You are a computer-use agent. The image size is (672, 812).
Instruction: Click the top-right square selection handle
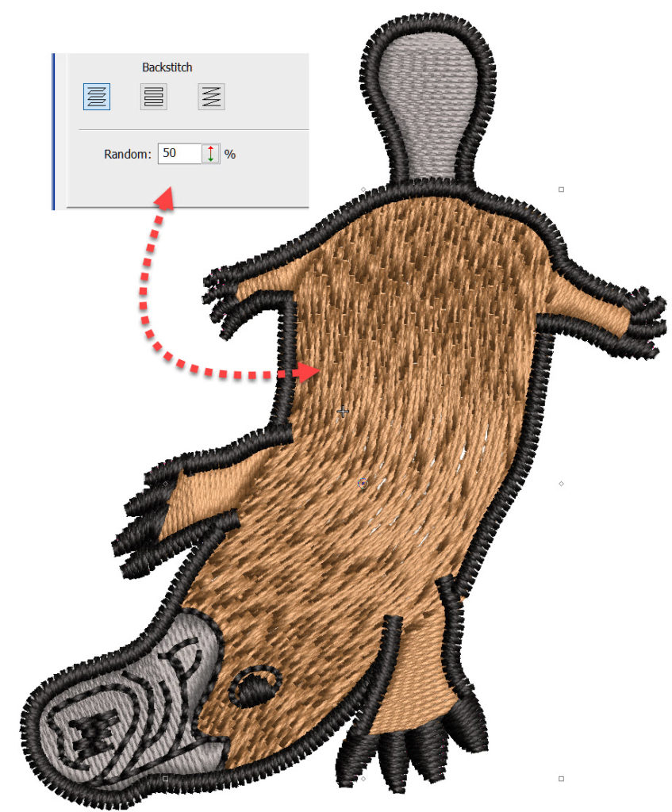coord(561,190)
